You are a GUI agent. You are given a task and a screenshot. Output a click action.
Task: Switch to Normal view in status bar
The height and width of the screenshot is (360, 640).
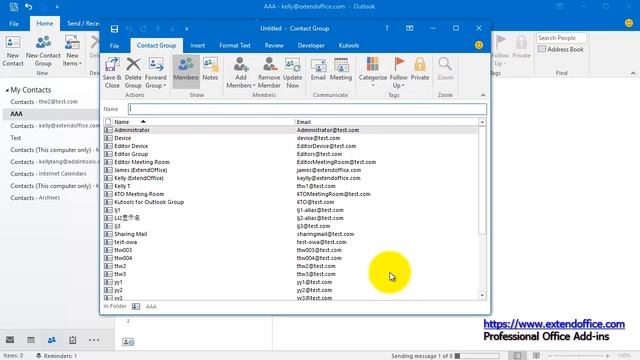[518, 356]
